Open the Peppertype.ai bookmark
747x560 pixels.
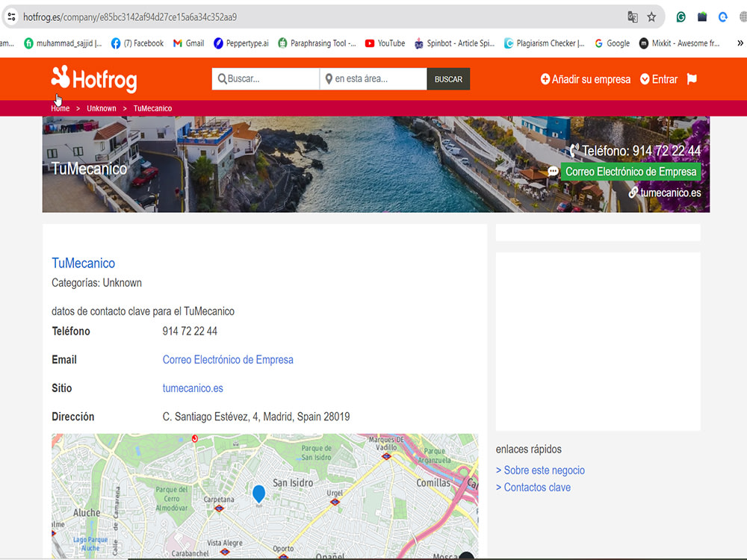tap(241, 43)
